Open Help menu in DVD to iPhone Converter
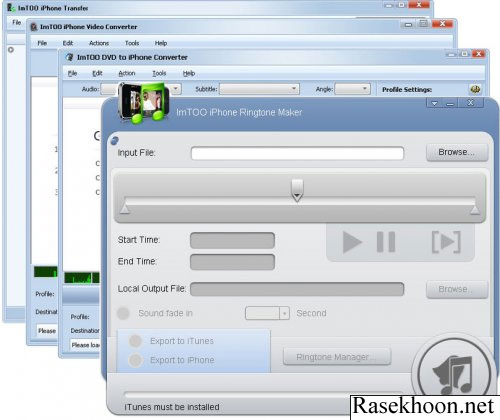Screen dimensions: 500x420 coord(189,73)
